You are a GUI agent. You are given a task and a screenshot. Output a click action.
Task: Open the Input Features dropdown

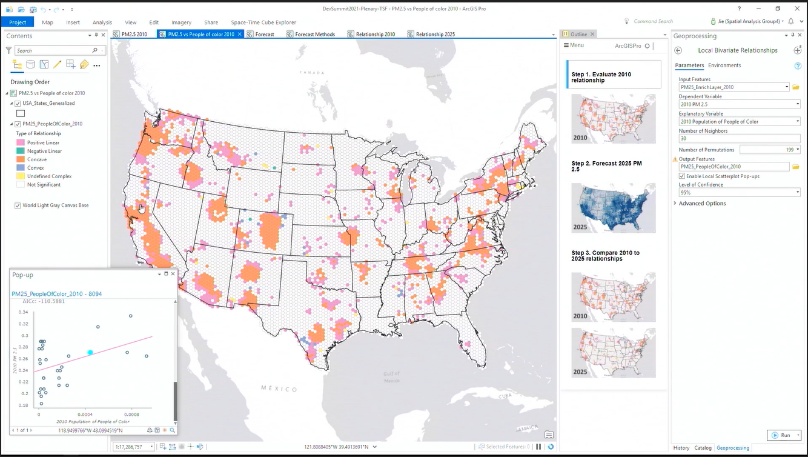click(787, 87)
